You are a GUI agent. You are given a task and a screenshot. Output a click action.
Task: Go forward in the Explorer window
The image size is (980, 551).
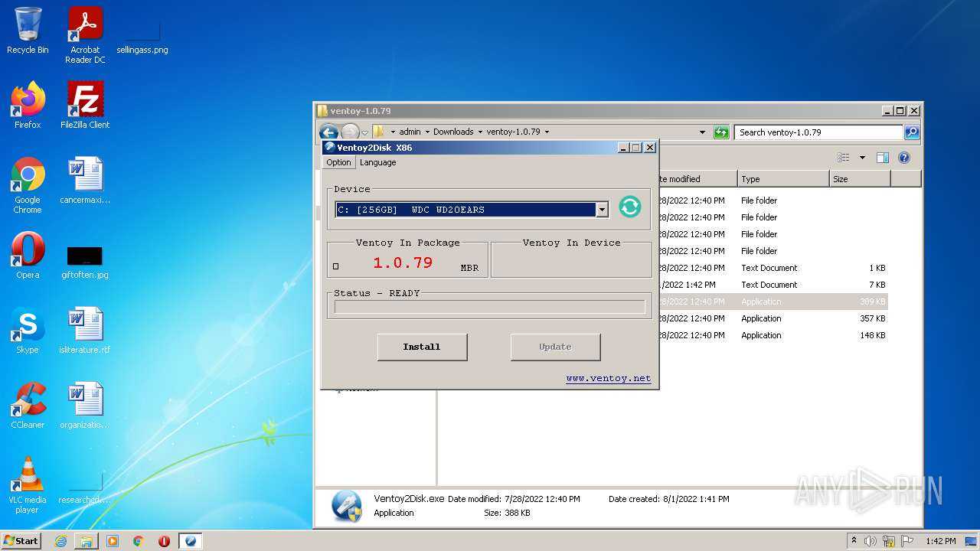click(350, 132)
